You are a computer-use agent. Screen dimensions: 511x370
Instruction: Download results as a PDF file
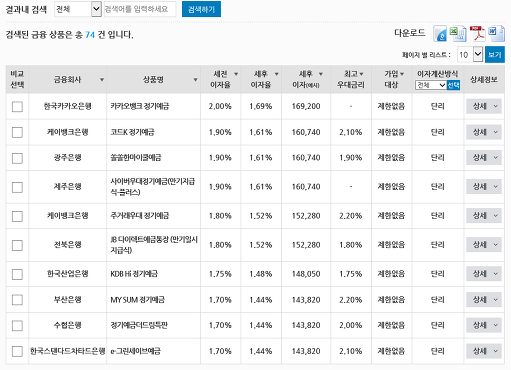(477, 34)
